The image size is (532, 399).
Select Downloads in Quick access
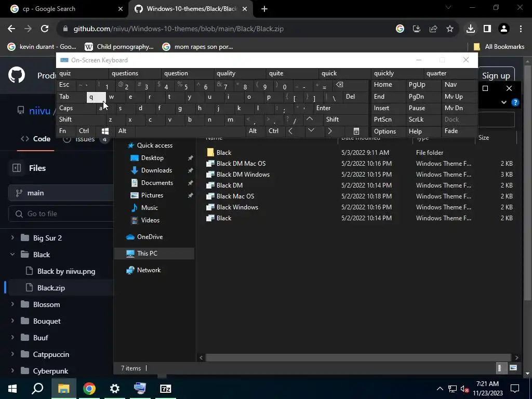click(x=156, y=170)
